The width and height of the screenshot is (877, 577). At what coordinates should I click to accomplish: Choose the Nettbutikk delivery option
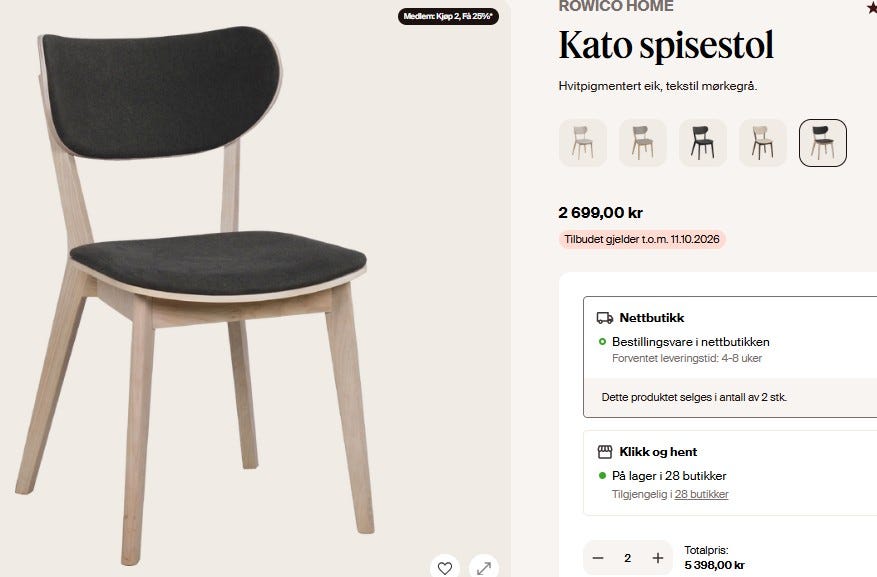point(730,357)
